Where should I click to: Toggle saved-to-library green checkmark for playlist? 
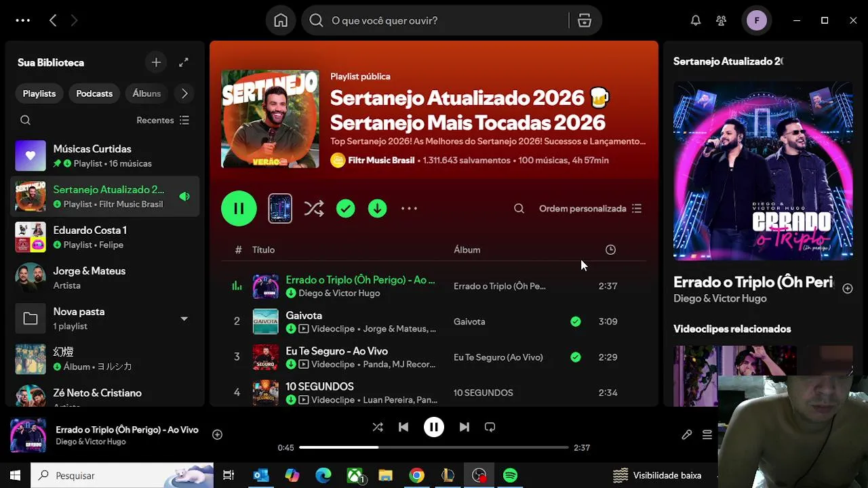(346, 209)
